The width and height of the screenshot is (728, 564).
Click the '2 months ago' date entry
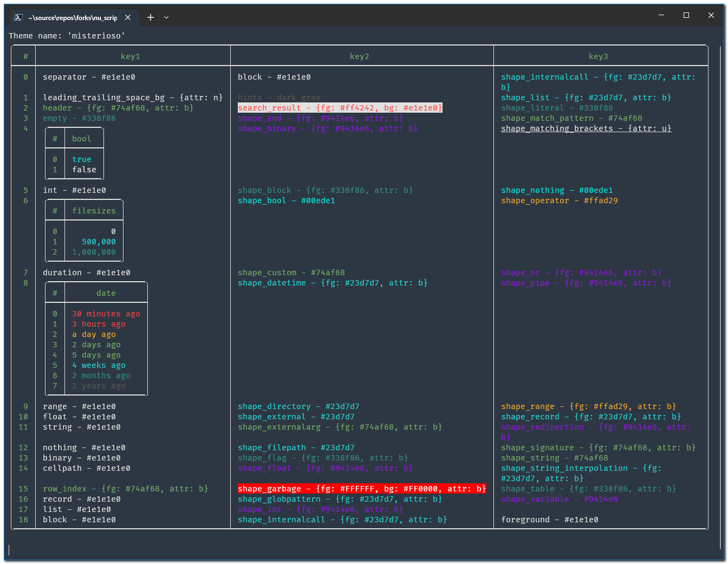tap(101, 375)
